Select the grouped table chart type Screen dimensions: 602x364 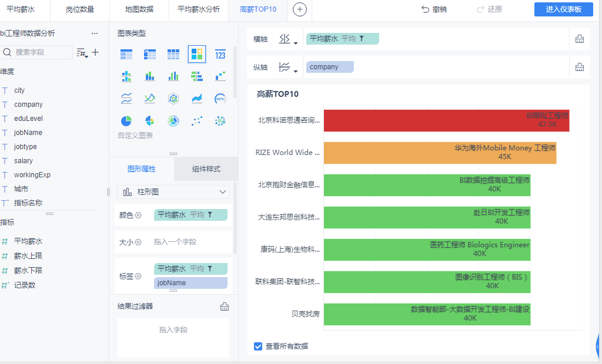point(126,55)
